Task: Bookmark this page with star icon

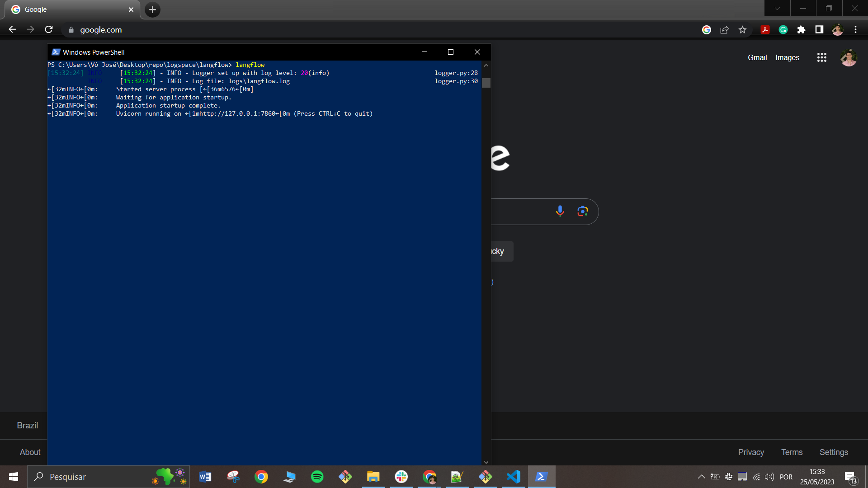Action: (x=742, y=30)
